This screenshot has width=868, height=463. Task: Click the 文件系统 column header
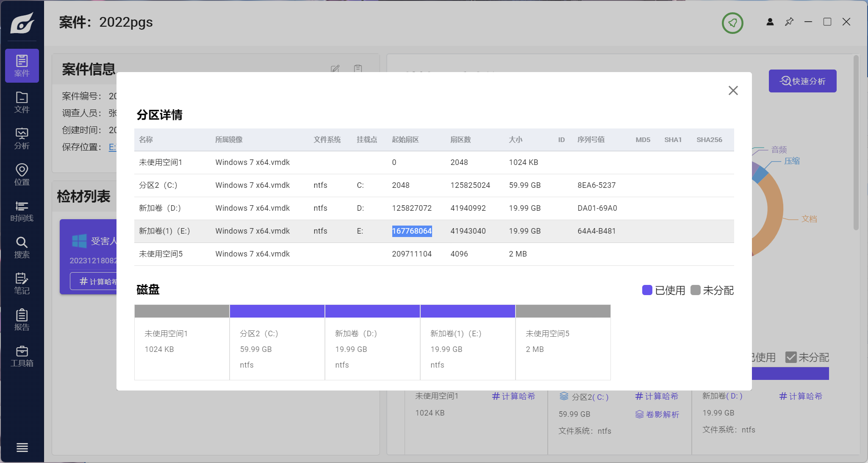click(x=327, y=139)
